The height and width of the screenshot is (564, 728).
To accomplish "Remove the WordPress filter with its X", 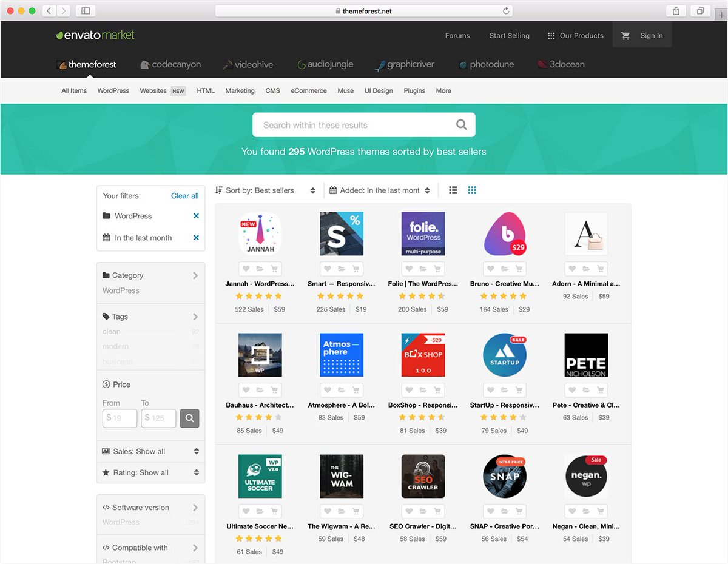I will 196,216.
